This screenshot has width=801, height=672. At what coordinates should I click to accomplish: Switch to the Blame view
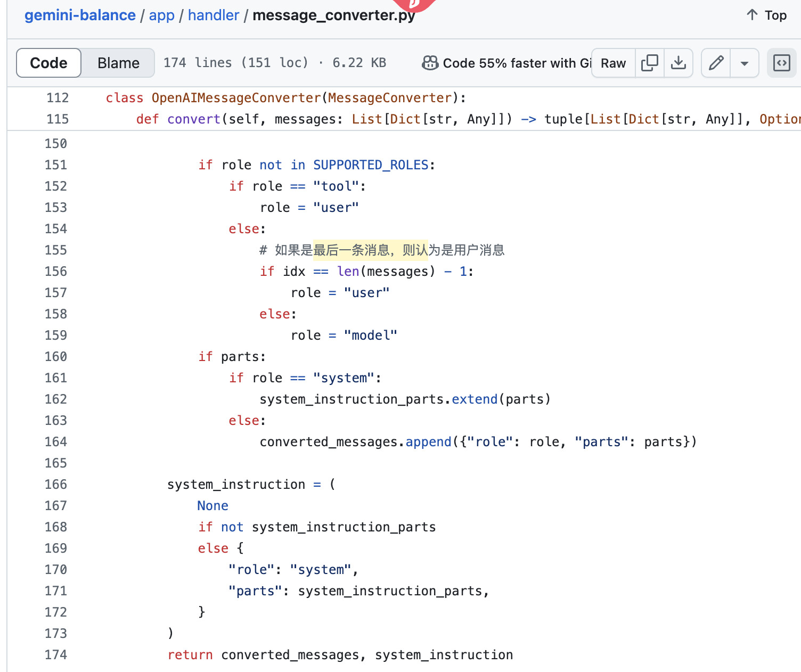point(118,63)
